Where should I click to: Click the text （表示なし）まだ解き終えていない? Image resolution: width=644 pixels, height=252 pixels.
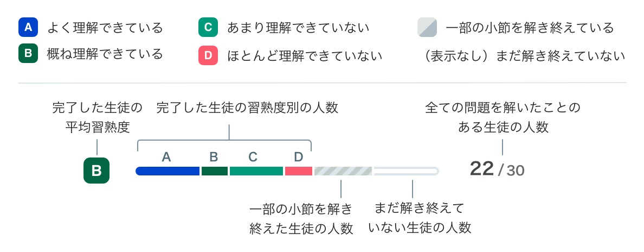pyautogui.click(x=525, y=55)
